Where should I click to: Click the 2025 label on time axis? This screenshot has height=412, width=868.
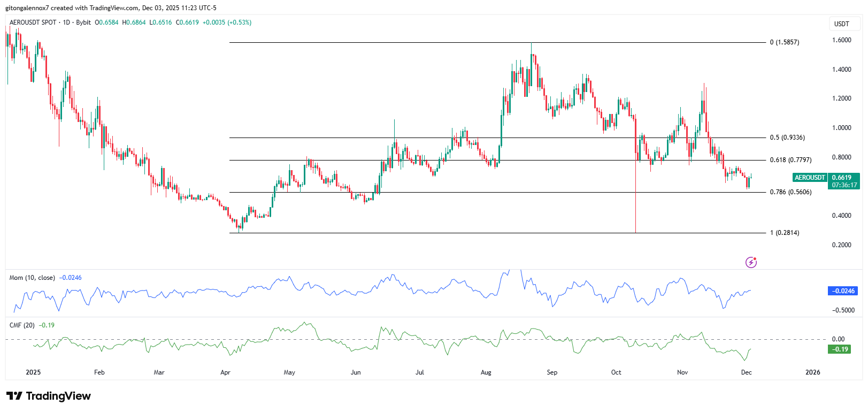pos(33,372)
